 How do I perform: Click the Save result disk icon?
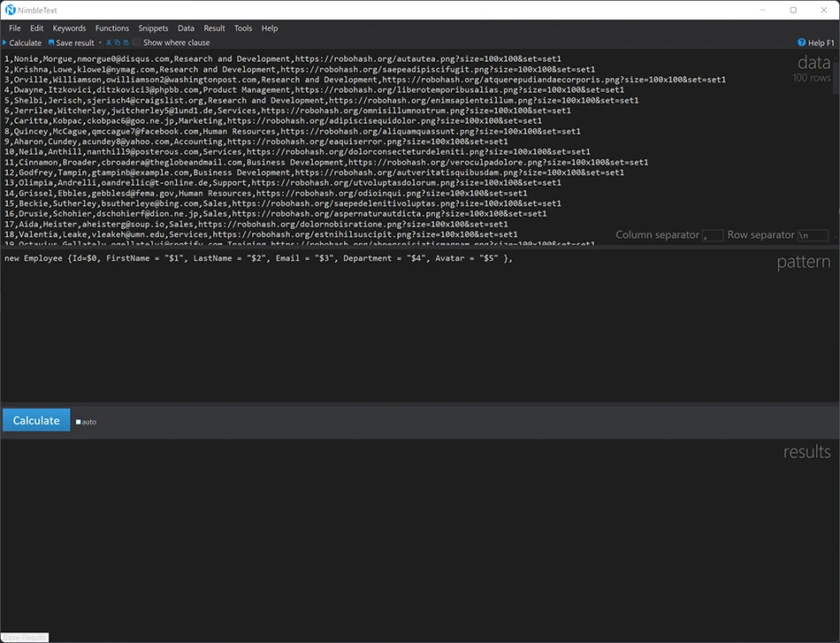(51, 42)
